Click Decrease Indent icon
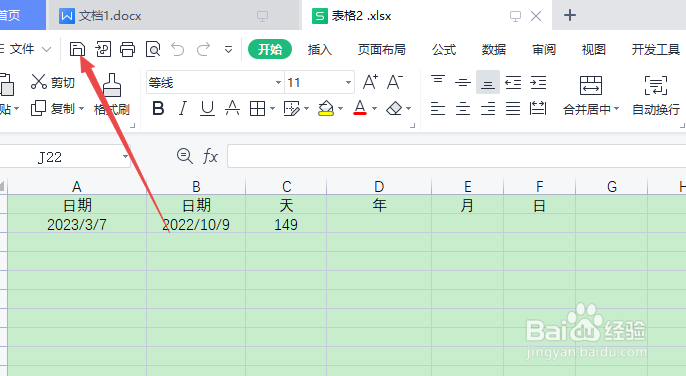 (513, 82)
